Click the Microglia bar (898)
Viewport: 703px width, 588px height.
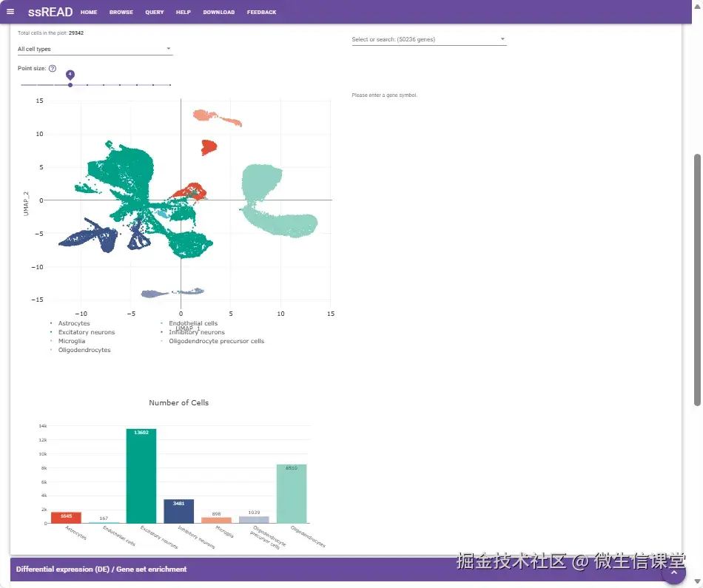coord(217,521)
